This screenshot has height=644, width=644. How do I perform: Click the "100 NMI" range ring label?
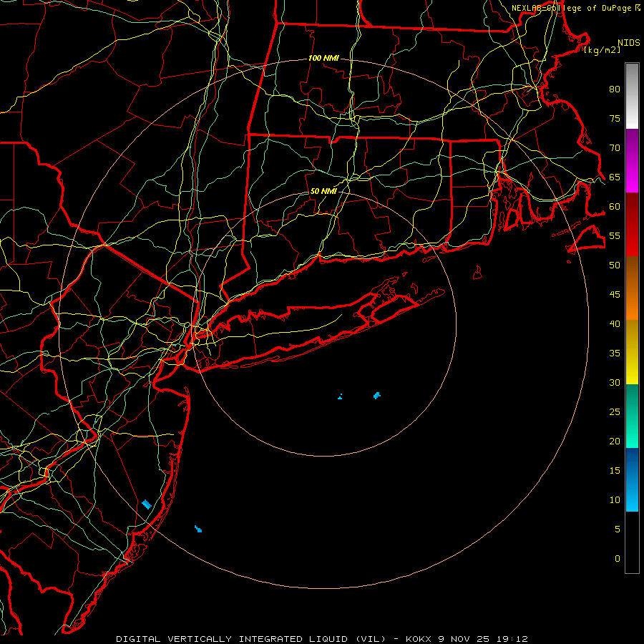coord(323,59)
